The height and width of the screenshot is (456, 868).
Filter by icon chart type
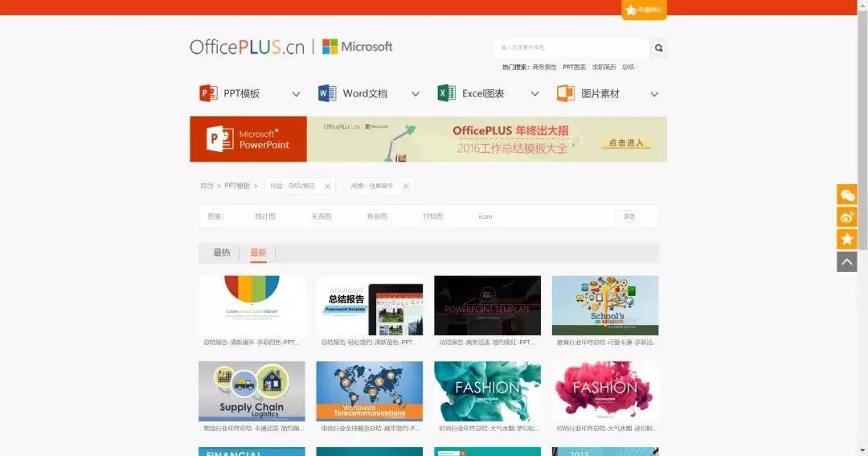point(485,216)
